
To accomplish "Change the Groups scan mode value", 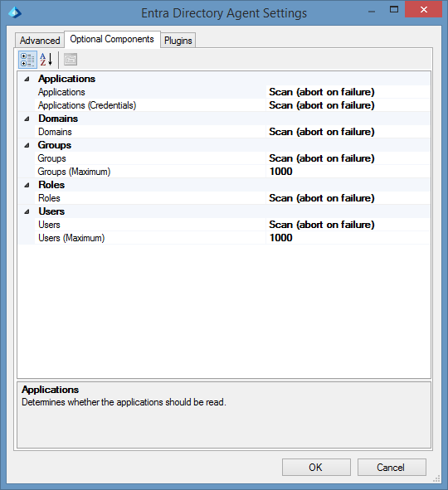I will 348,158.
